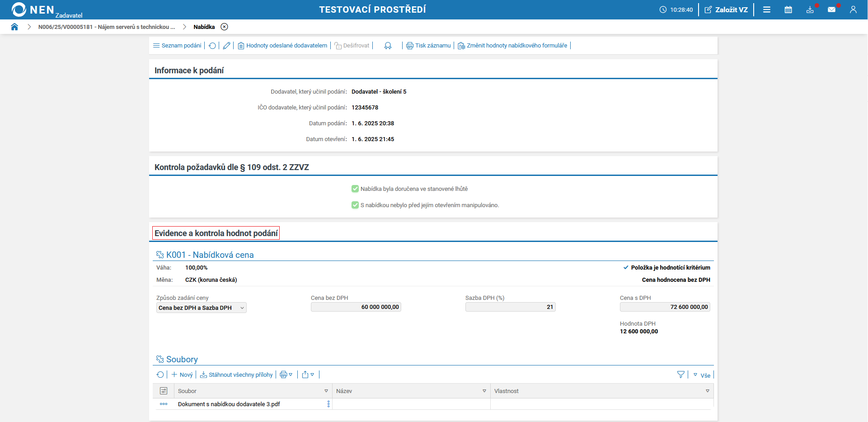Image resolution: width=868 pixels, height=422 pixels.
Task: Toggle column selector in files table header
Action: coord(164,391)
